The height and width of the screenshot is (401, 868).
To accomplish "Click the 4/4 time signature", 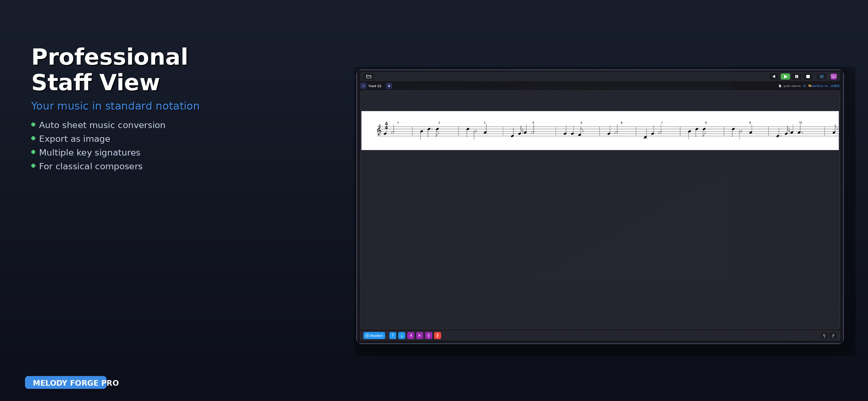I will click(x=386, y=126).
